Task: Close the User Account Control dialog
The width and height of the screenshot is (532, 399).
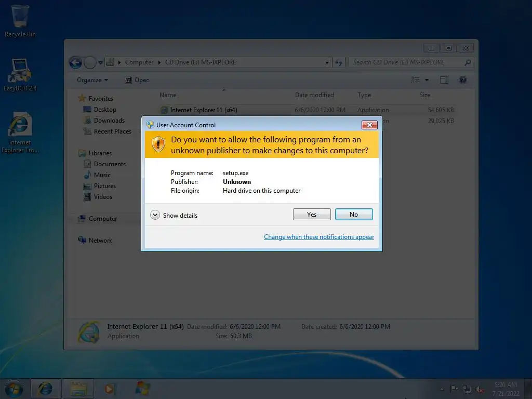Action: (x=369, y=125)
